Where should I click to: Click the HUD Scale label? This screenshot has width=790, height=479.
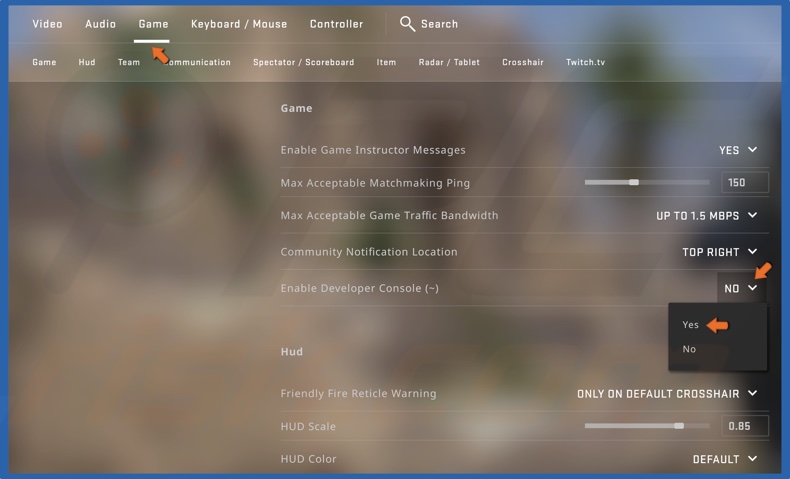308,426
